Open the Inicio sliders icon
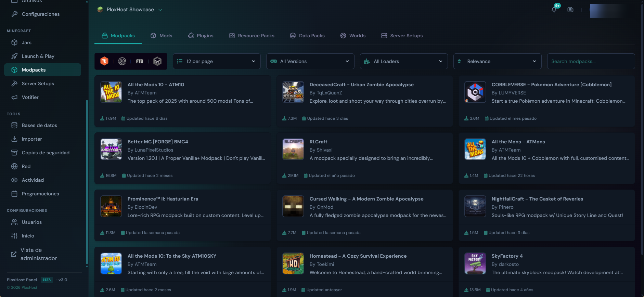 pos(14,236)
